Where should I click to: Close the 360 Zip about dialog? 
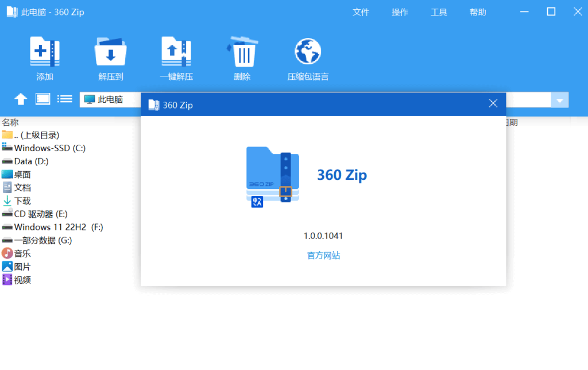tap(493, 103)
